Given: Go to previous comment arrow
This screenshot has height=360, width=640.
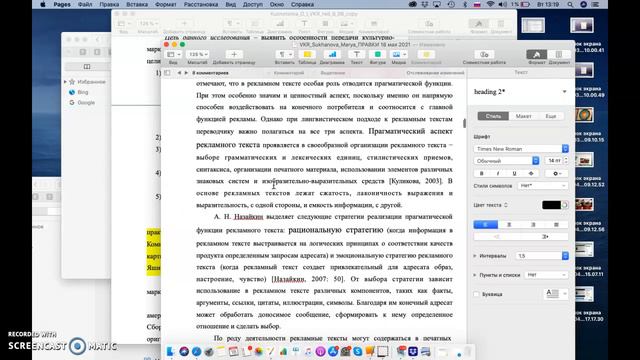Looking at the screenshot, I should 179,73.
